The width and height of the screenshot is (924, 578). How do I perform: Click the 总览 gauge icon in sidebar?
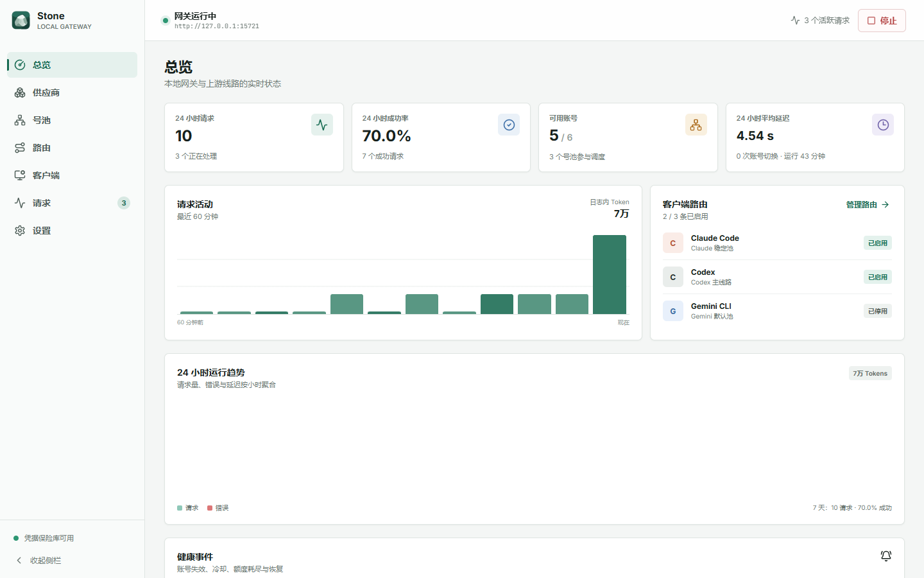[20, 65]
